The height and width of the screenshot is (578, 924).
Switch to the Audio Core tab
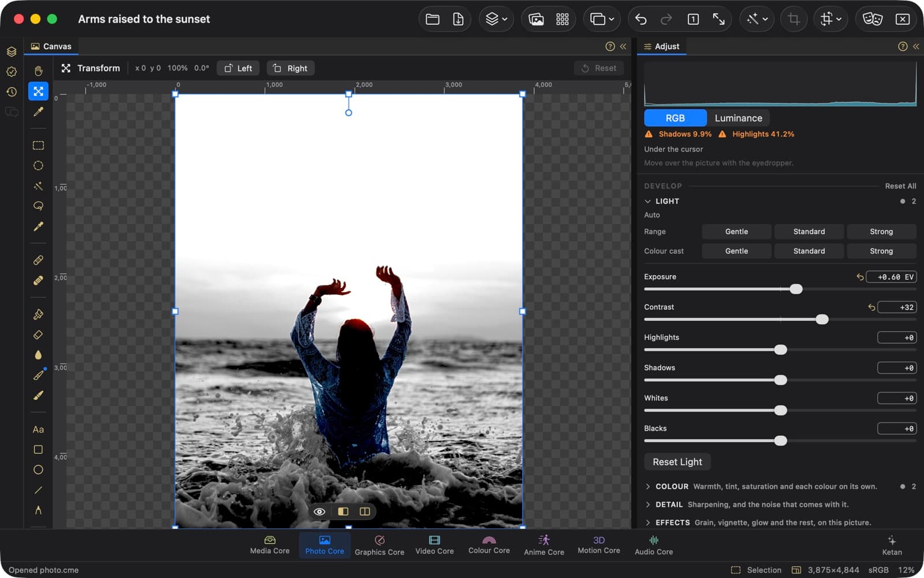[654, 545]
